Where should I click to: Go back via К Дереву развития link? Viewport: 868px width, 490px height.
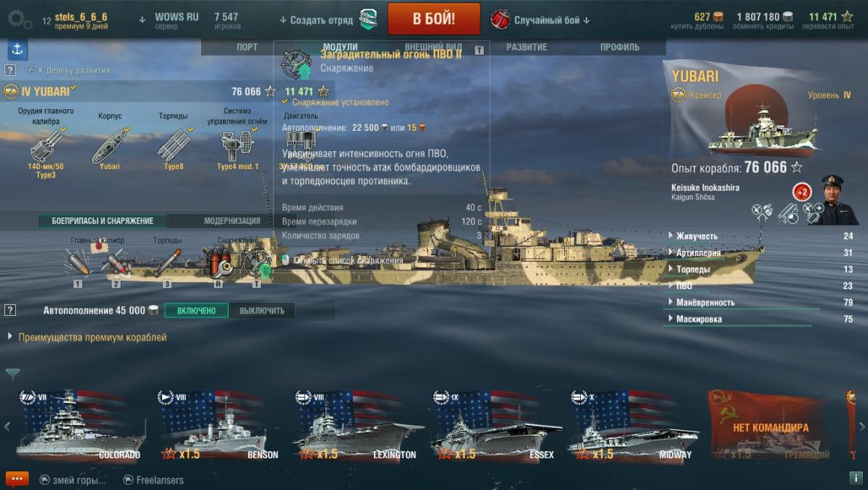click(69, 70)
